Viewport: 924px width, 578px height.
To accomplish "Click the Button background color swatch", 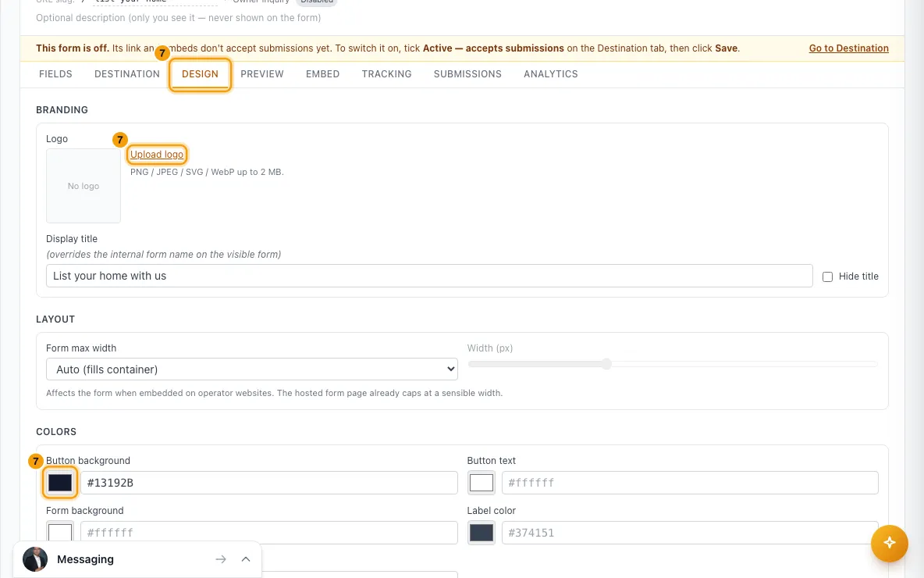I will 59,483.
